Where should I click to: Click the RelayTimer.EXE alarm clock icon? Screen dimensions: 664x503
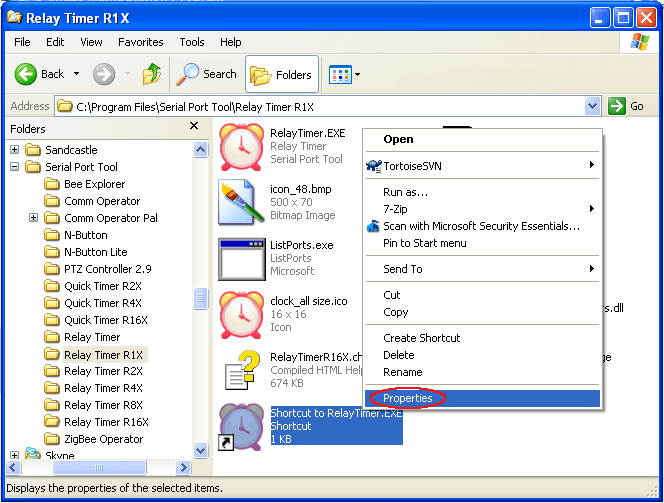[x=241, y=146]
